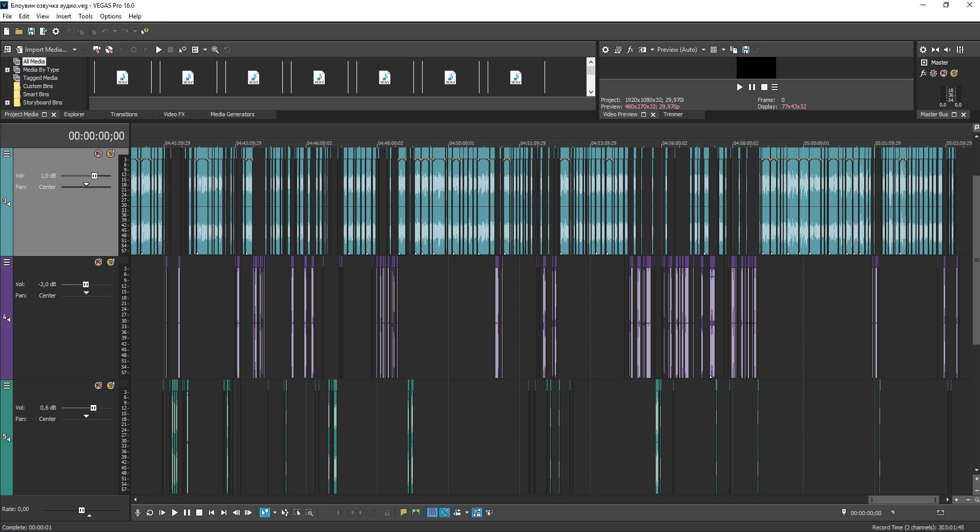Viewport: 980px width, 532px height.
Task: Open the Tools menu
Action: point(85,16)
